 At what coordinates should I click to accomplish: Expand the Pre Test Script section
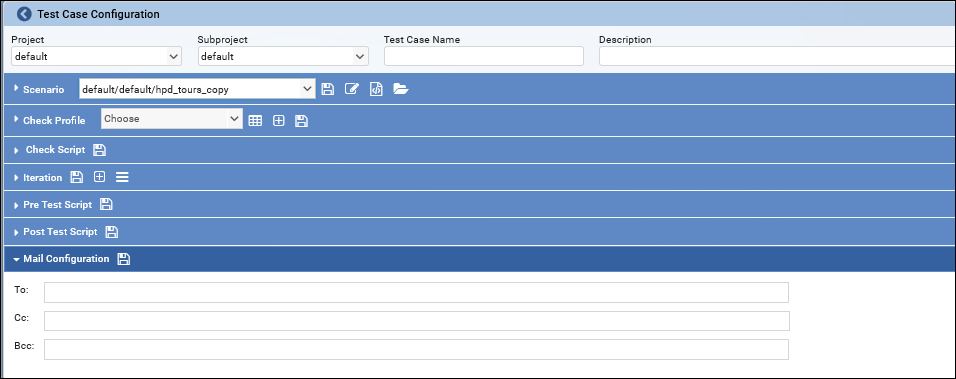point(16,205)
